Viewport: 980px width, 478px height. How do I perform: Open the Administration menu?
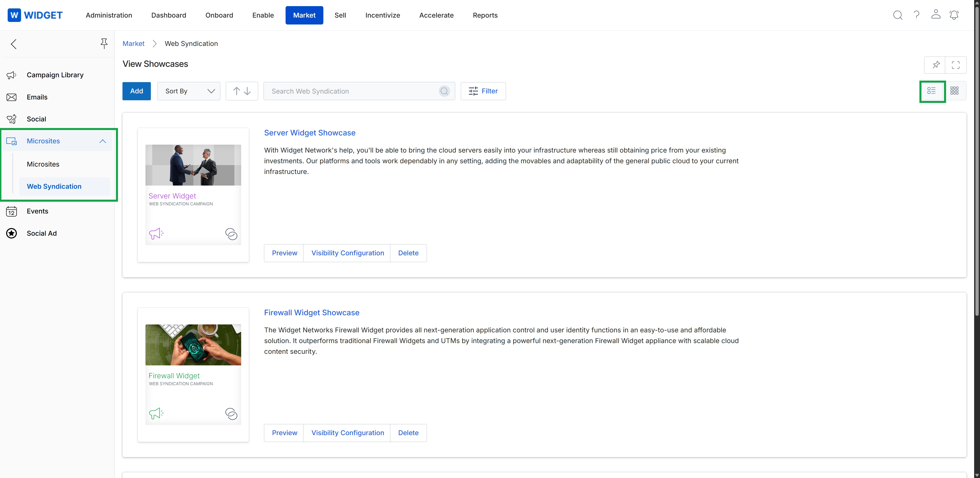(109, 15)
